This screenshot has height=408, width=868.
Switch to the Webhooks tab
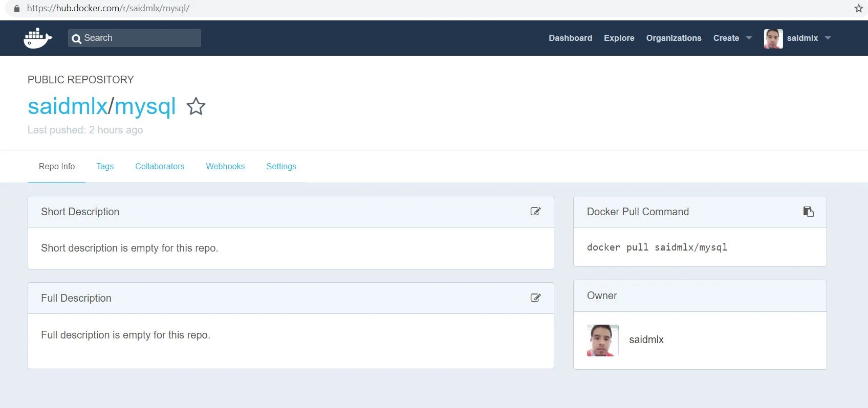coord(225,166)
